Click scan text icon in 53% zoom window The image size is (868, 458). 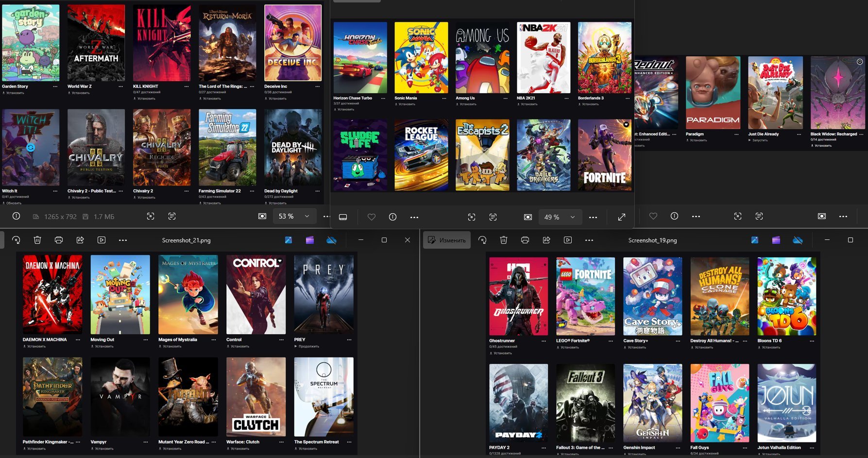[x=172, y=217]
